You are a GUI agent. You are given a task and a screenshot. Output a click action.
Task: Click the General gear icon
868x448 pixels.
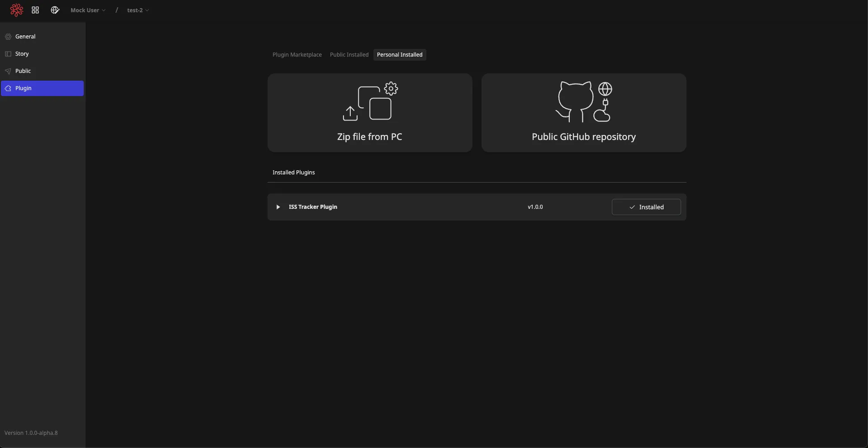click(8, 37)
